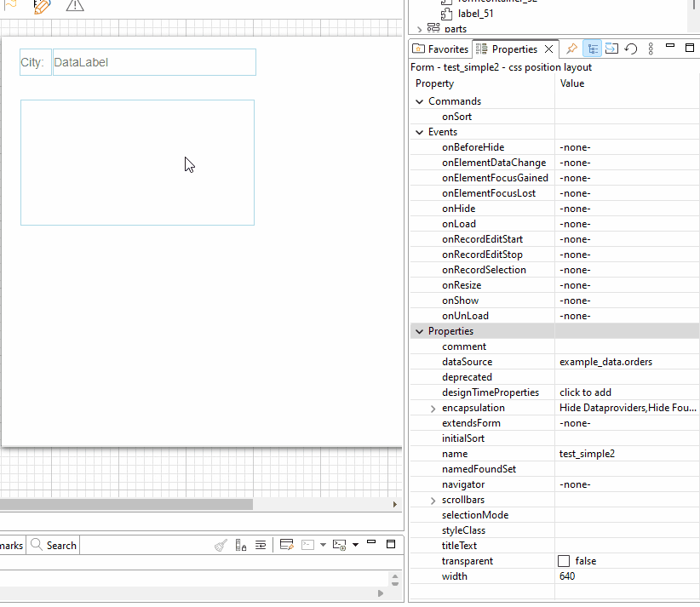The height and width of the screenshot is (607, 700).
Task: Toggle the transparent checkbox
Action: [x=564, y=561]
